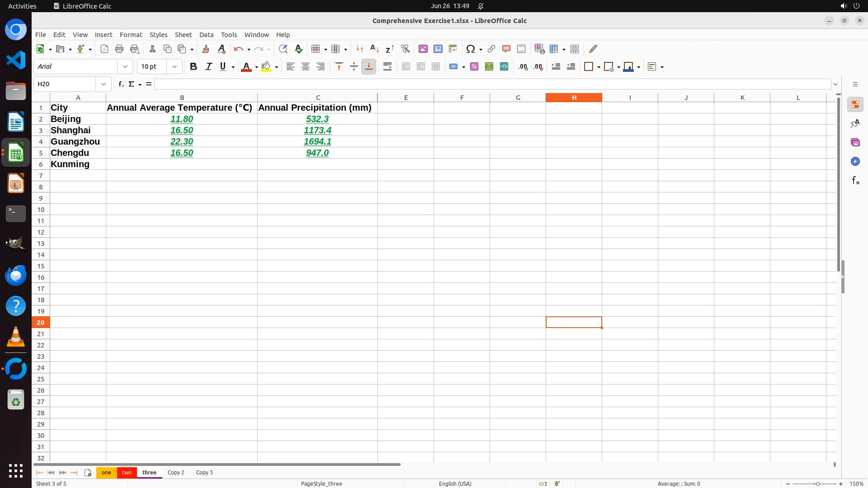The image size is (868, 488).
Task: Switch to the Copy 2 sheet tab
Action: tap(176, 472)
